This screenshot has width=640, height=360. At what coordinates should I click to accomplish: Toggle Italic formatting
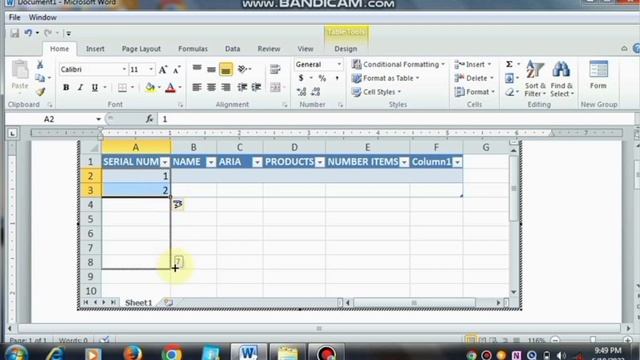pyautogui.click(x=80, y=87)
